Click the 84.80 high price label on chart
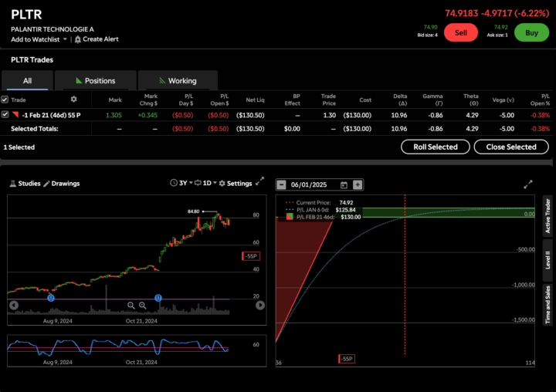 click(x=193, y=211)
